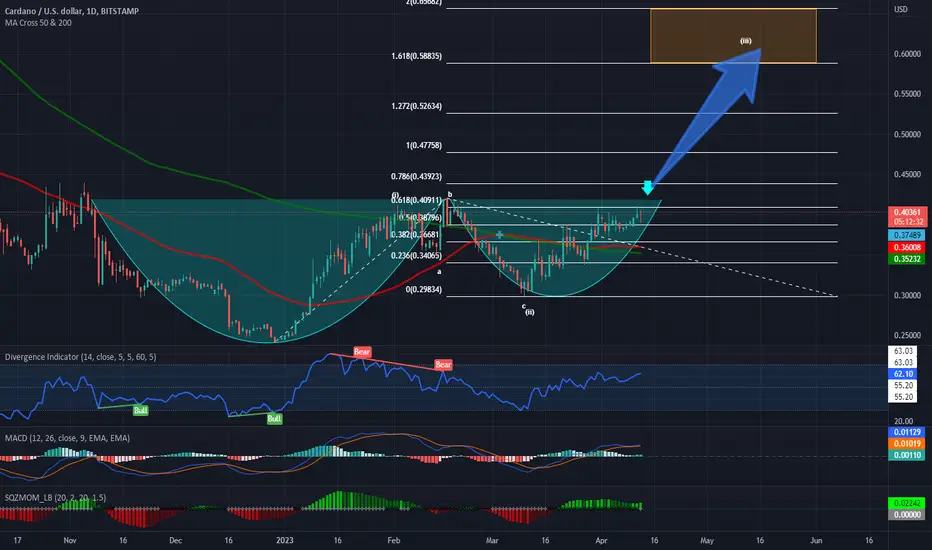
Task: Open the MACD (12, 26, close, 9) legend
Action: 67,438
